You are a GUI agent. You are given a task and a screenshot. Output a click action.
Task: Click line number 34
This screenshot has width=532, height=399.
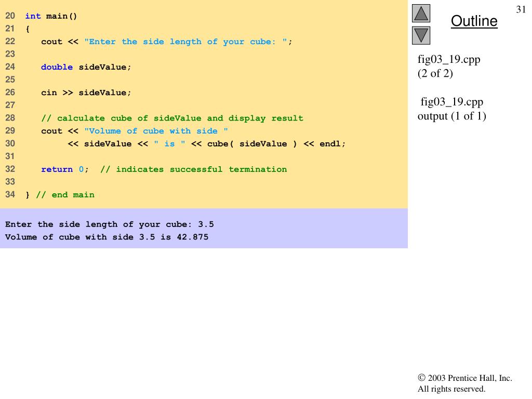click(x=10, y=194)
